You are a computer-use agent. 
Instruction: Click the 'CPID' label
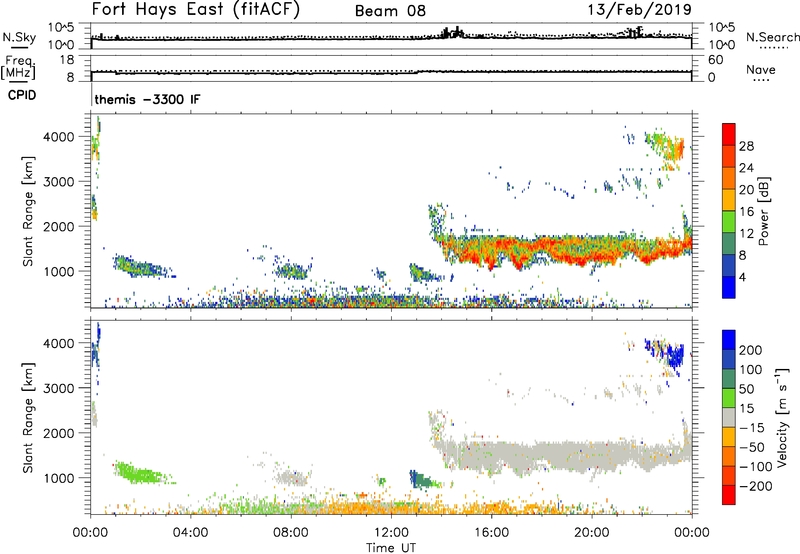click(x=22, y=95)
